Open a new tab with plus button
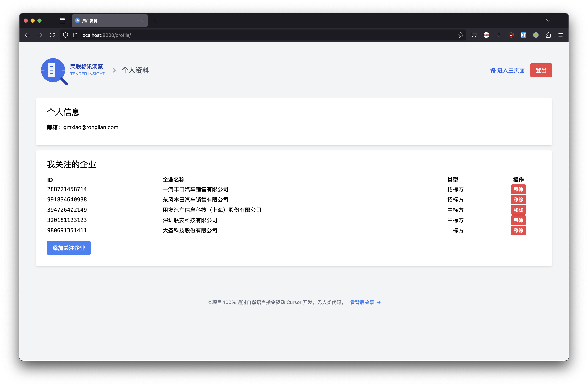Viewport: 588px width, 386px height. pyautogui.click(x=155, y=21)
